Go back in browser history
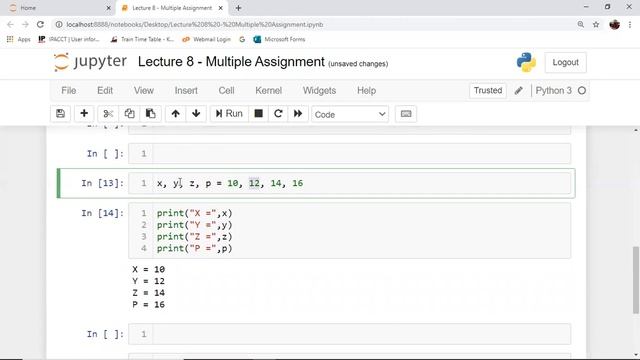640x360 pixels. (x=10, y=24)
